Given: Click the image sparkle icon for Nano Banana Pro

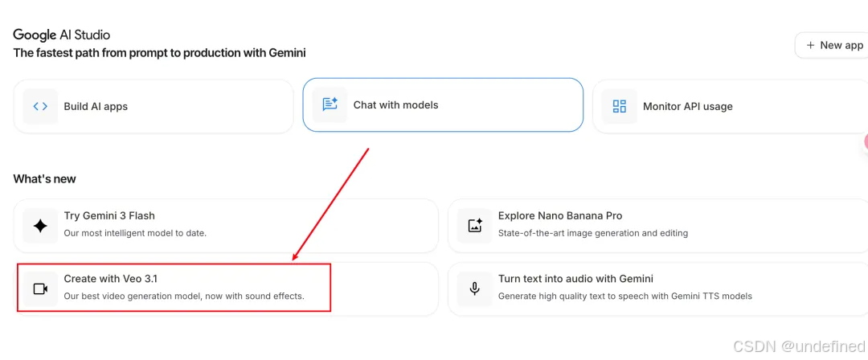Looking at the screenshot, I should point(475,226).
